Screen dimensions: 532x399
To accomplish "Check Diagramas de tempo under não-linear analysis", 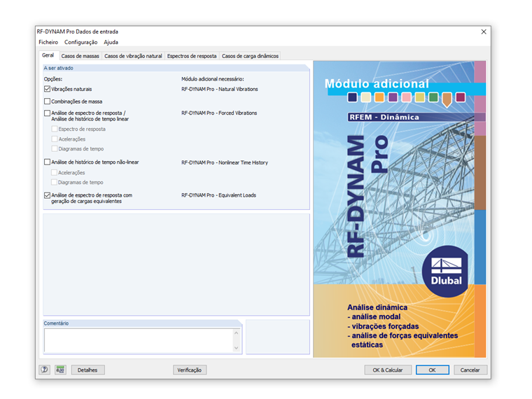I will 54,182.
